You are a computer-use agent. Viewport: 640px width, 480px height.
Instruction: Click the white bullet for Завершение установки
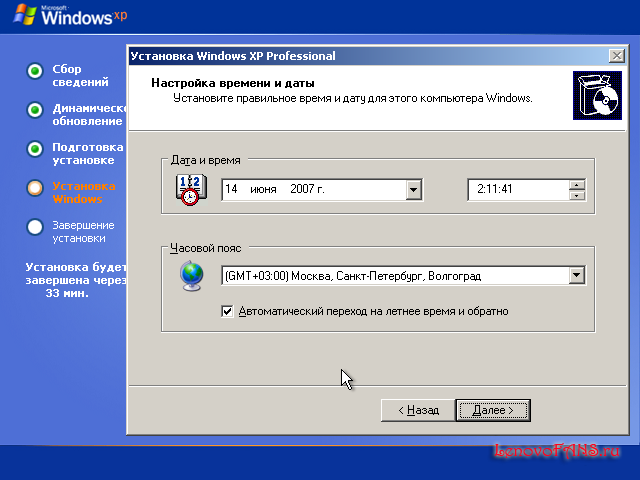35,226
